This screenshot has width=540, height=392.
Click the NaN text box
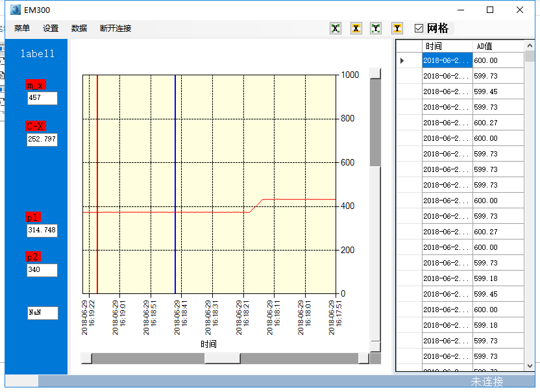coord(43,313)
